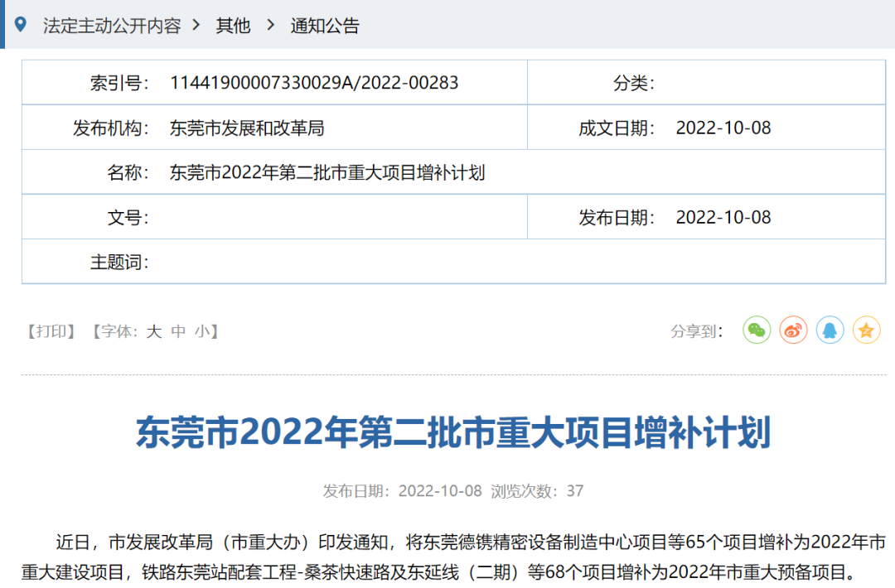Select the 大 large font size

(x=152, y=331)
